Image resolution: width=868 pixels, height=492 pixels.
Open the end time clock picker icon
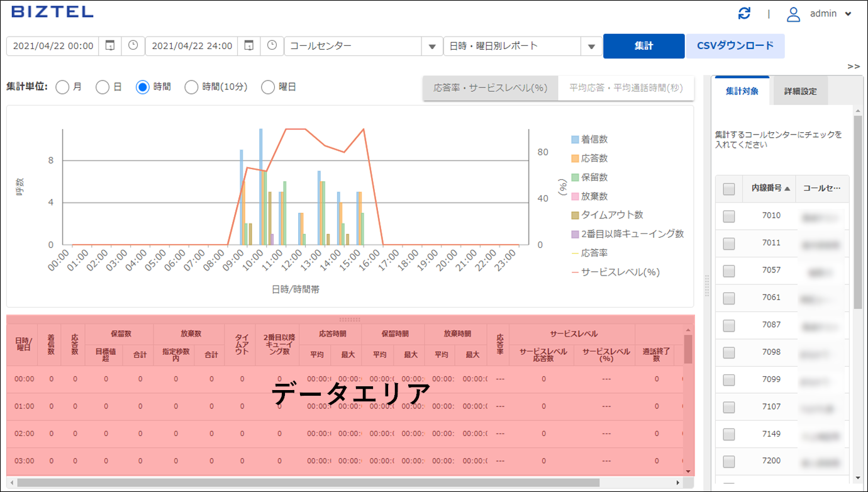tap(272, 46)
